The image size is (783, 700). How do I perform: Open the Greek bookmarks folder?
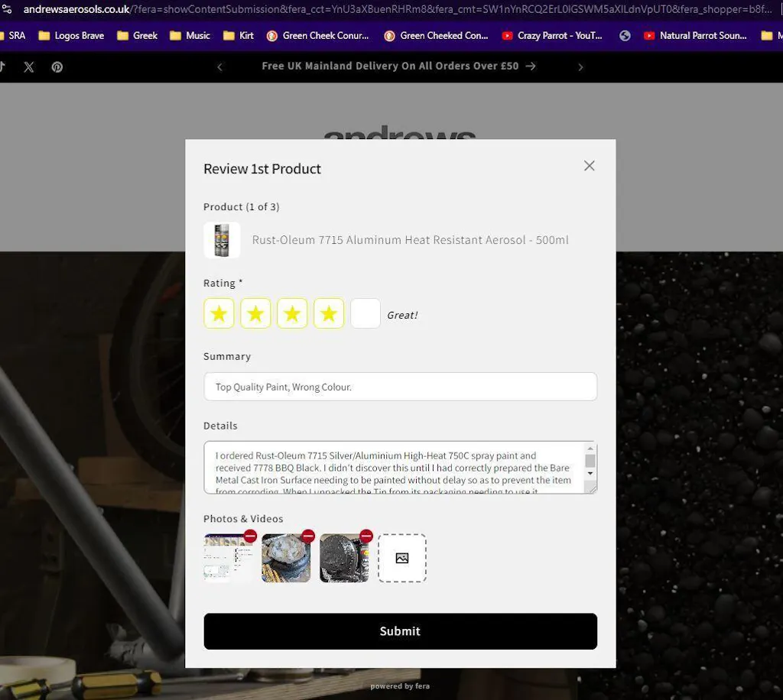pyautogui.click(x=138, y=36)
